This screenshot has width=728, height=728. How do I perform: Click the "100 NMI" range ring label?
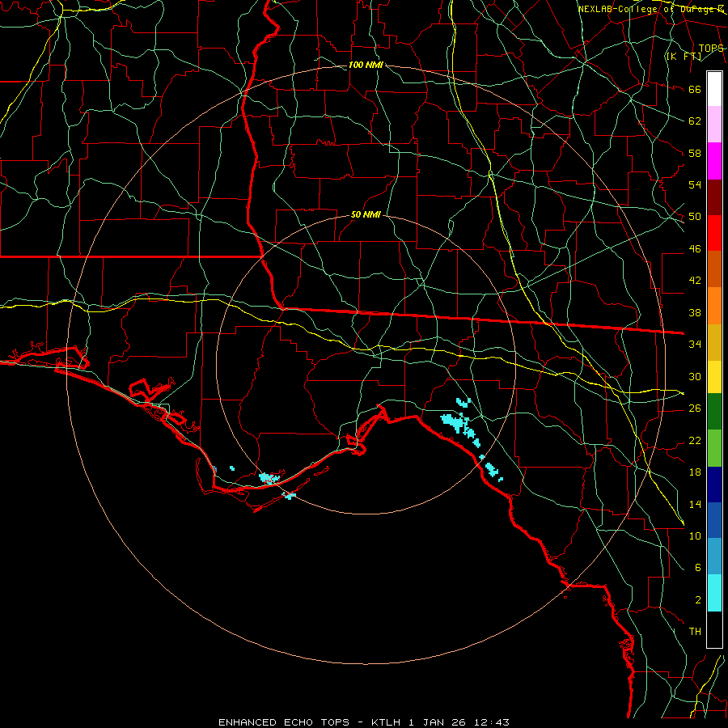coord(366,65)
